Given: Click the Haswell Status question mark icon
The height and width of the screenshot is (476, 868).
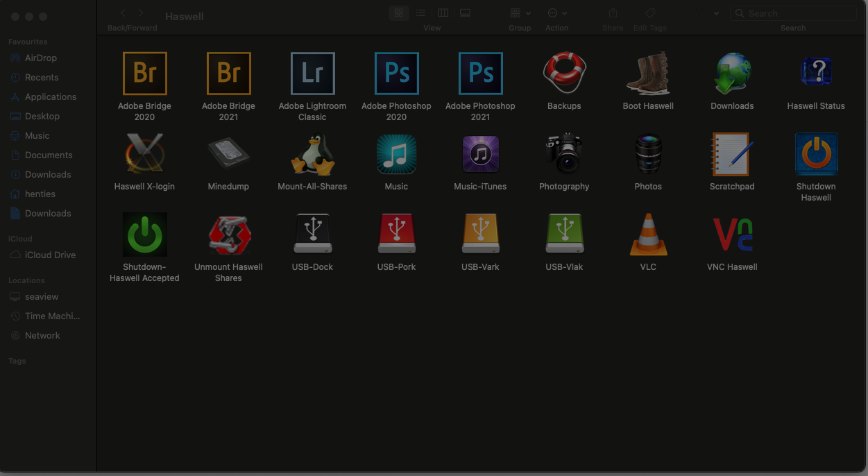Looking at the screenshot, I should coord(816,72).
